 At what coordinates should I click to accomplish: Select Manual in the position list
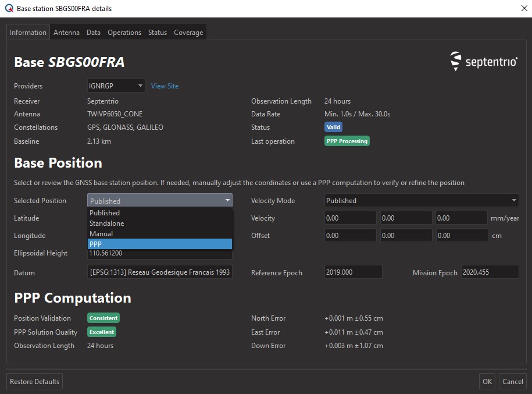pos(160,233)
